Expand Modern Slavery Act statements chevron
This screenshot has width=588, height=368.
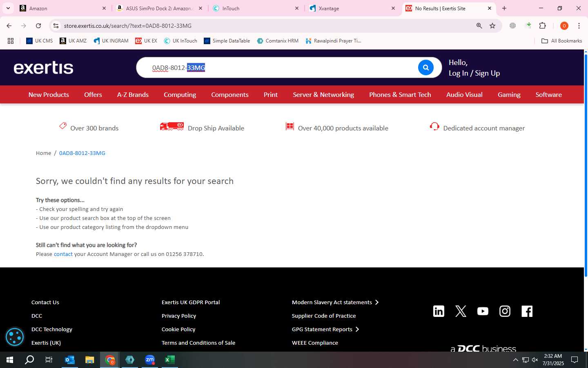(377, 302)
